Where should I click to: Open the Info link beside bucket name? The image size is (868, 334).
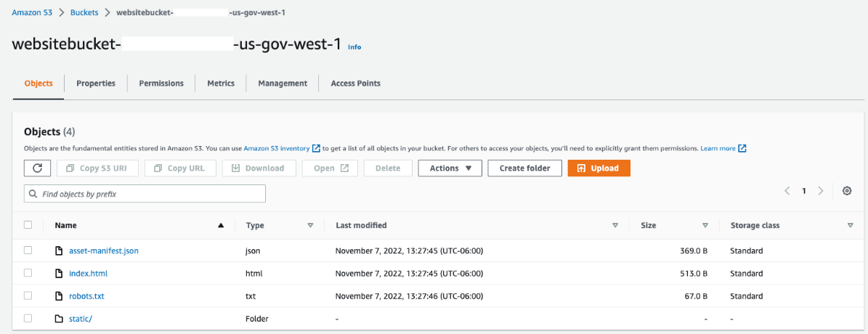point(354,47)
